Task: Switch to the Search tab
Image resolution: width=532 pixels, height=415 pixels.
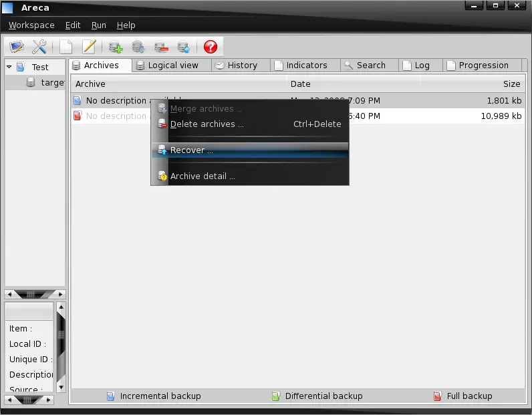Action: (x=370, y=65)
